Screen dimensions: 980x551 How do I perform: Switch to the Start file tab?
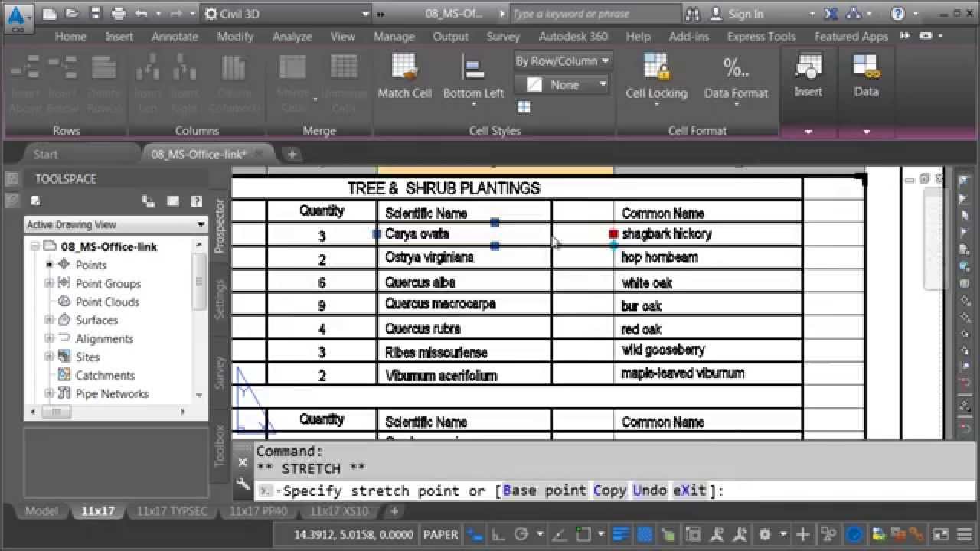45,154
